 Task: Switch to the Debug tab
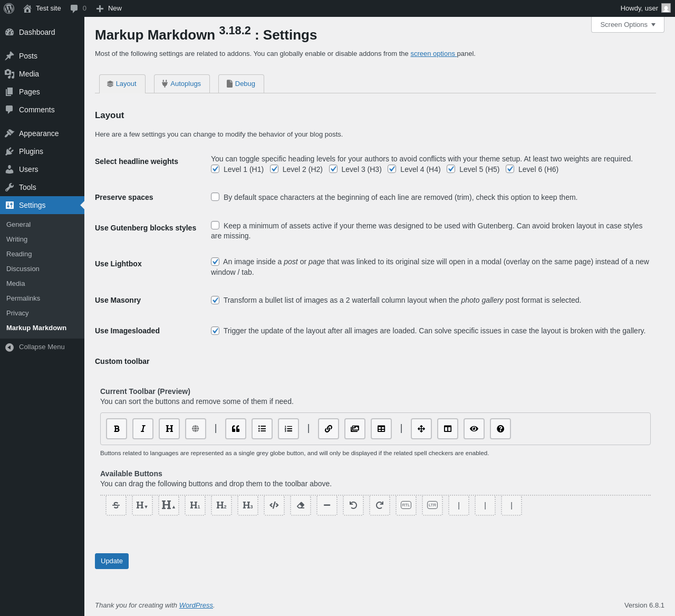(241, 84)
